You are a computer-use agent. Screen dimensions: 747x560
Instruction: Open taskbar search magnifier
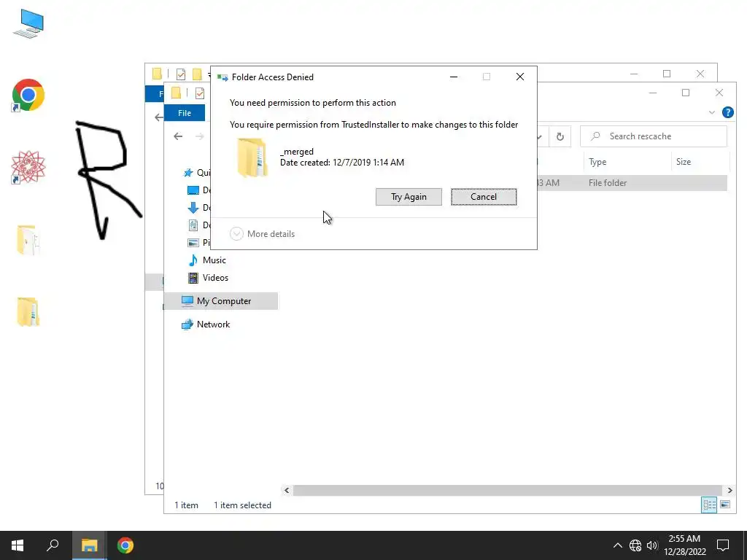tap(53, 545)
